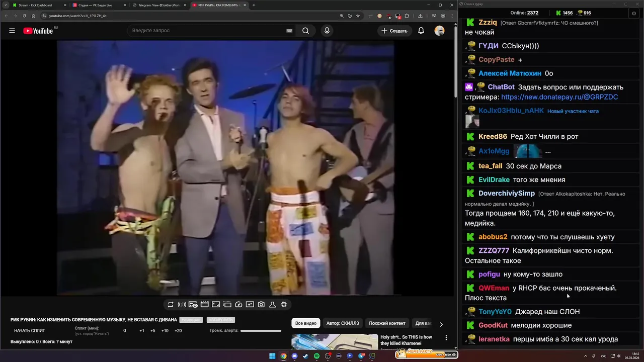Open Chrome home page button
644x362 pixels.
pos(34,16)
